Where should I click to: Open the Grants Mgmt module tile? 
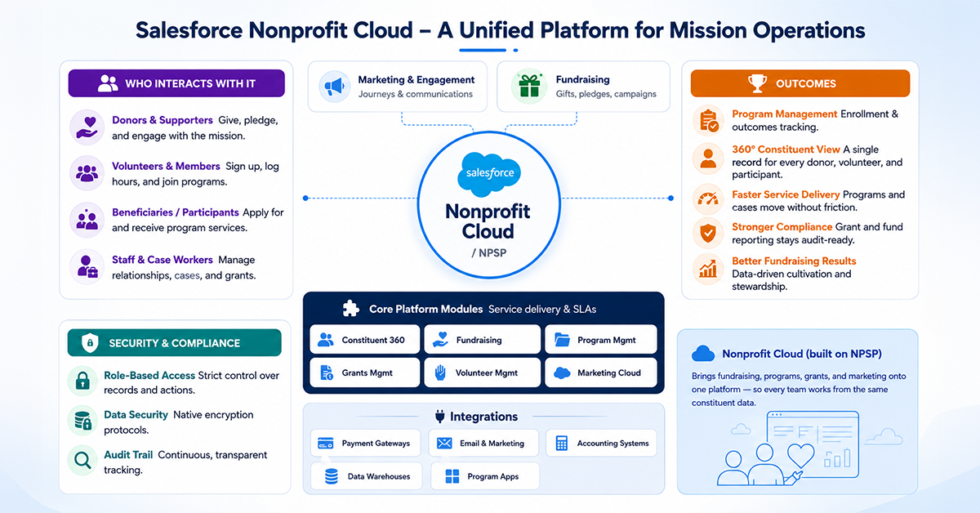coord(365,372)
